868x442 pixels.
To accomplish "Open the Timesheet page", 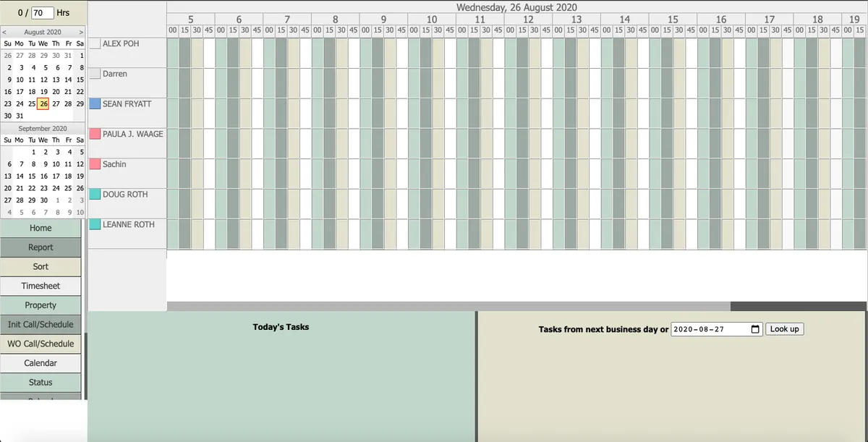I will coord(41,286).
